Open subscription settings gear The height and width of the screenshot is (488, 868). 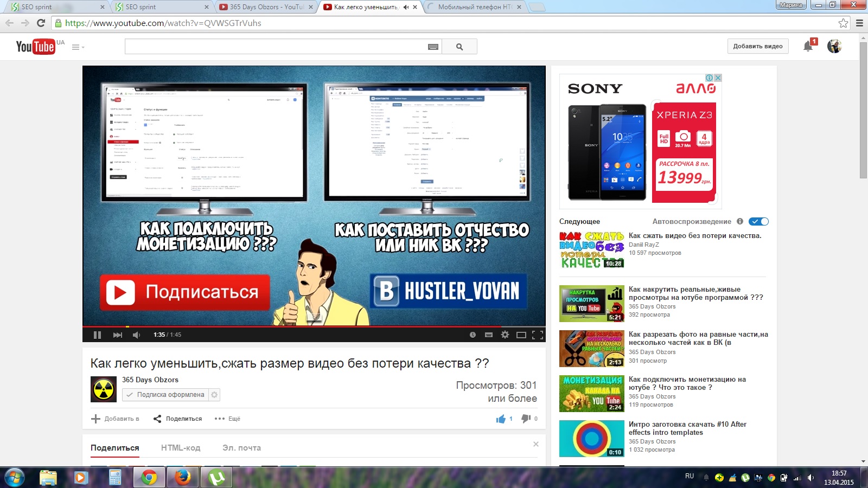[x=214, y=395]
